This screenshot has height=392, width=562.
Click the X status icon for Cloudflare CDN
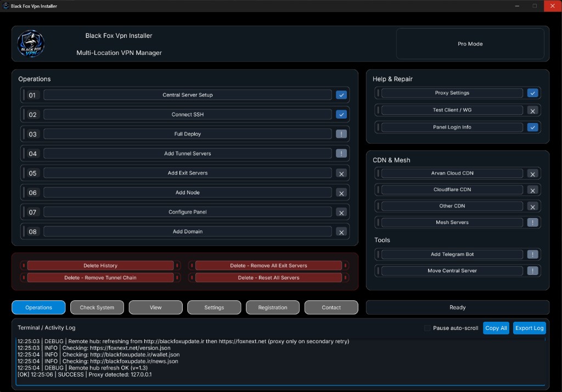(532, 190)
